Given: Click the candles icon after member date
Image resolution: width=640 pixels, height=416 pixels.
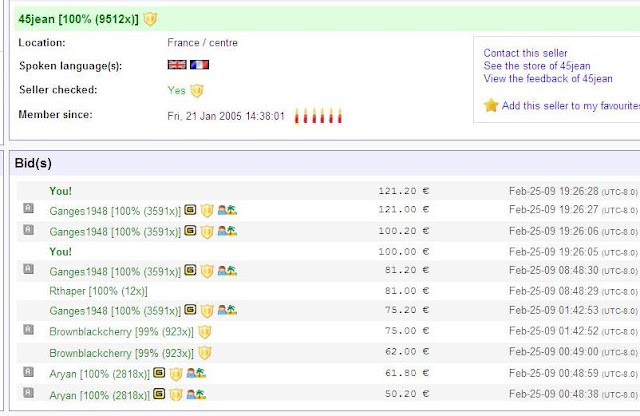Looking at the screenshot, I should pos(318,116).
